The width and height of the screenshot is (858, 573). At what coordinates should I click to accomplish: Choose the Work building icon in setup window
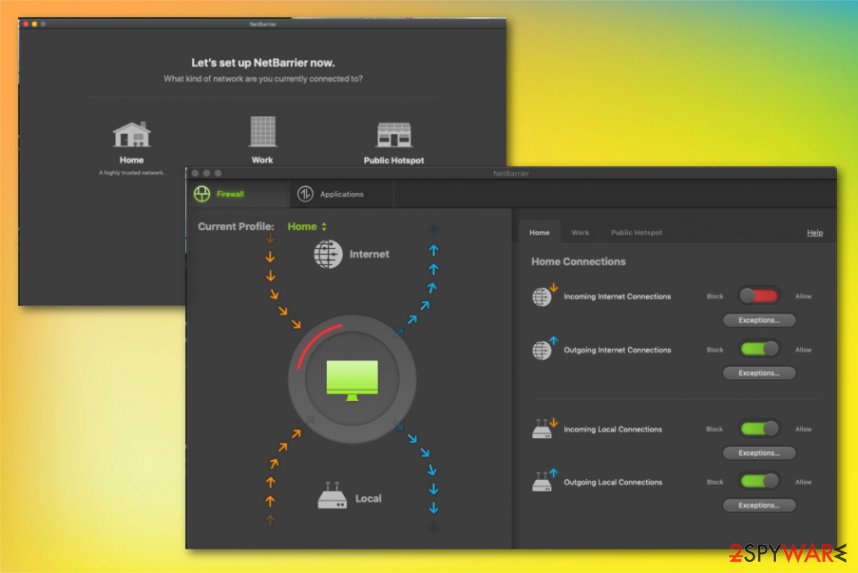(x=263, y=131)
